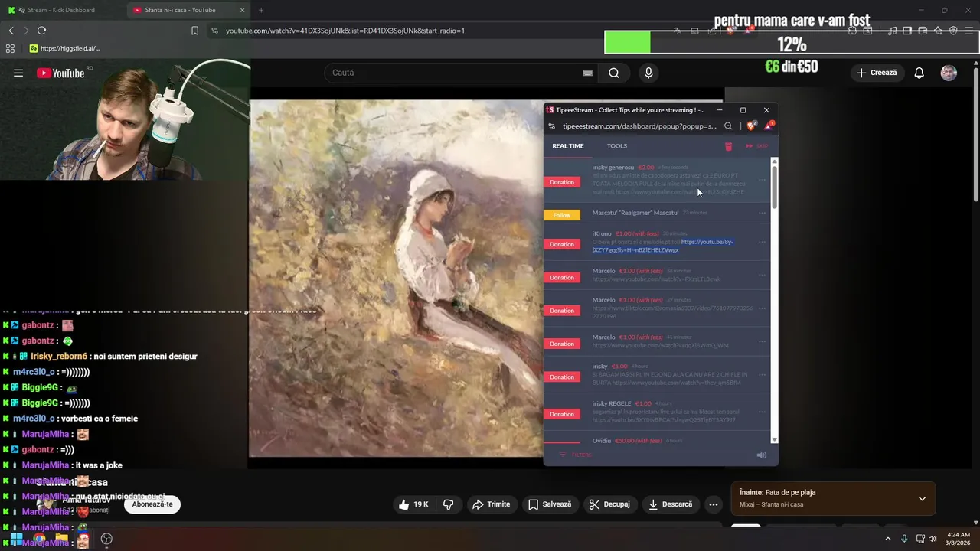This screenshot has height=551, width=980.
Task: Open the on-screen keyboard icon in search box
Action: coord(587,73)
